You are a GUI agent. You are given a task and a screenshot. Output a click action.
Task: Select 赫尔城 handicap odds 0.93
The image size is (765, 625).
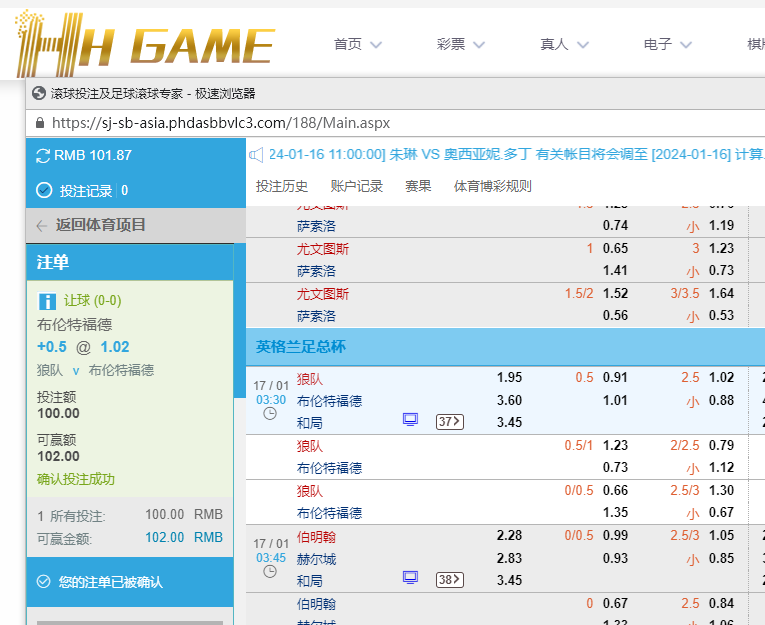(615, 558)
